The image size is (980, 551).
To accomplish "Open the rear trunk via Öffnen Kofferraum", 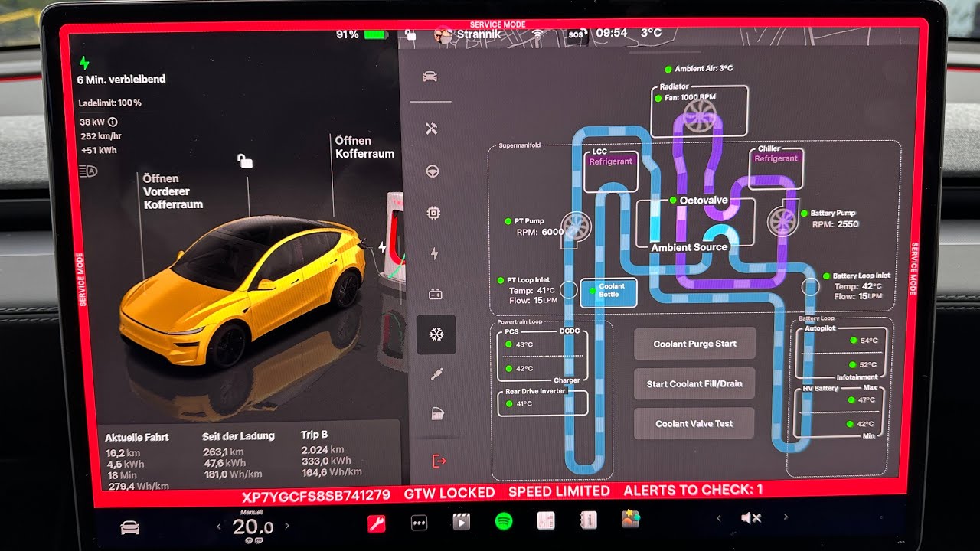I will click(364, 147).
